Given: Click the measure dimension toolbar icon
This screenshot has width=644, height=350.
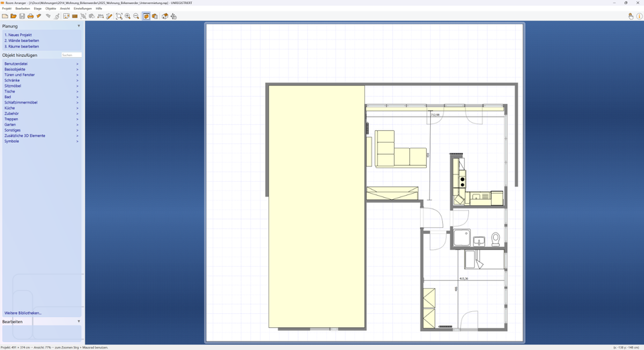Looking at the screenshot, I should pos(101,16).
